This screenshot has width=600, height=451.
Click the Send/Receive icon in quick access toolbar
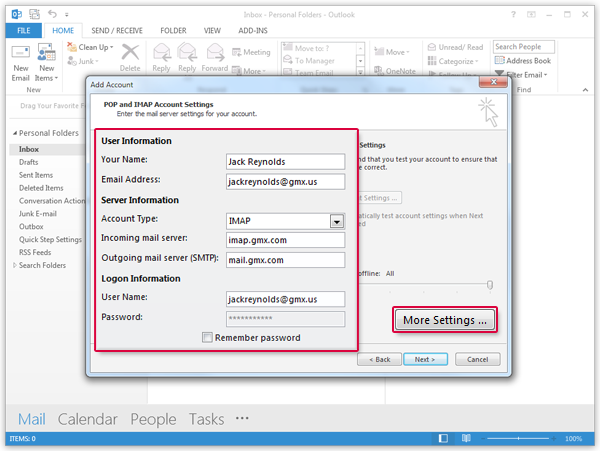35,12
